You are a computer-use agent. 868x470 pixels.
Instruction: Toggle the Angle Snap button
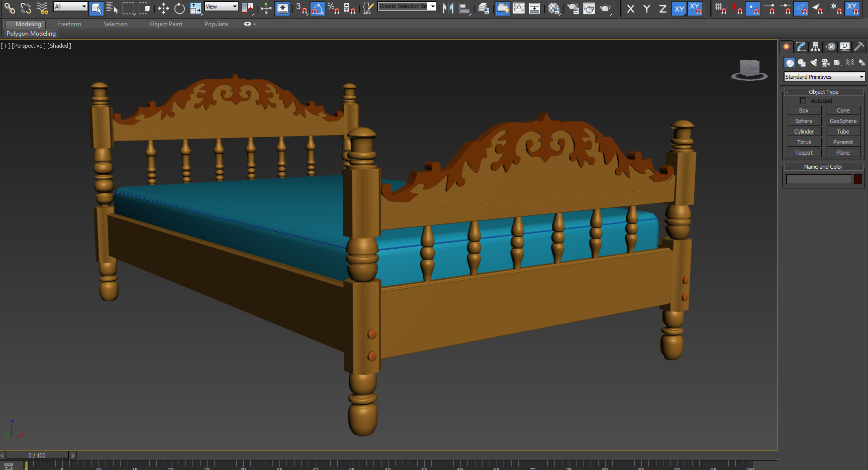(318, 8)
